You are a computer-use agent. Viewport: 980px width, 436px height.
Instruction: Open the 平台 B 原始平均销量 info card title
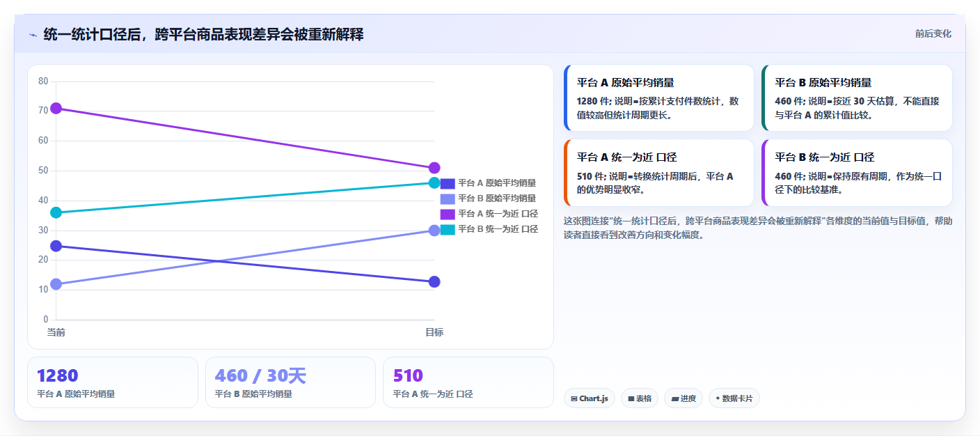point(823,82)
